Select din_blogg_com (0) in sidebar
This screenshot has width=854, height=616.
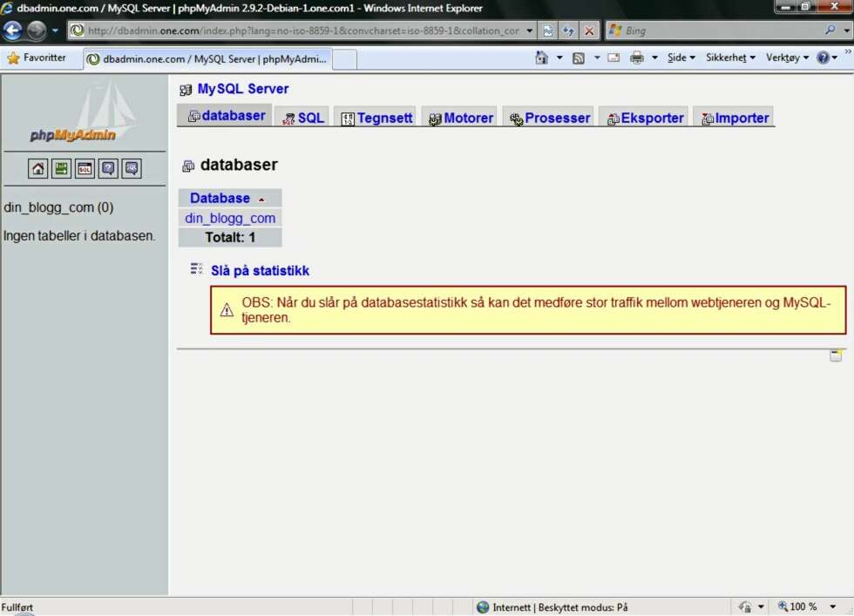coord(58,207)
